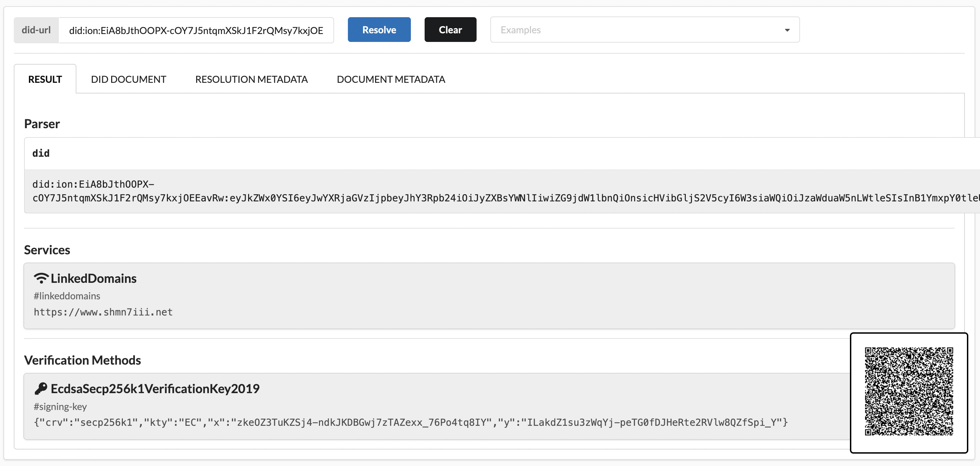Click the LinkedDomains service heading
This screenshot has width=980, height=466.
click(94, 278)
